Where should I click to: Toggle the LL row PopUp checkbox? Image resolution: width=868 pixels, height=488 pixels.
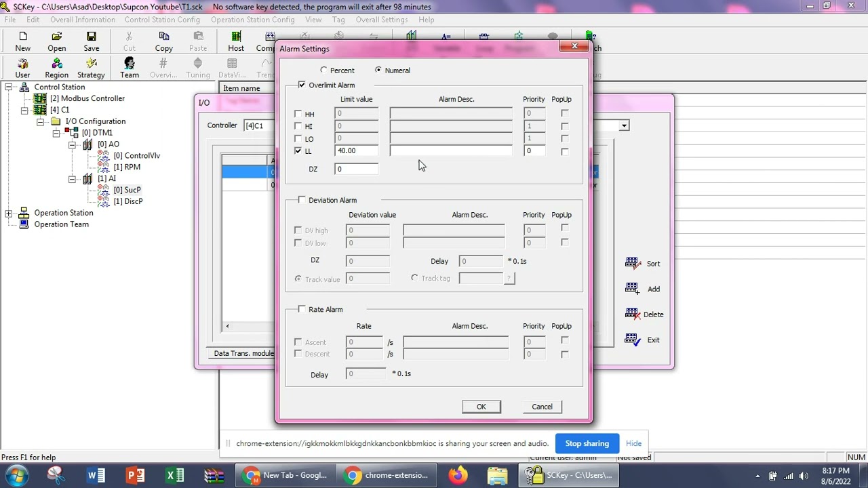pyautogui.click(x=564, y=151)
